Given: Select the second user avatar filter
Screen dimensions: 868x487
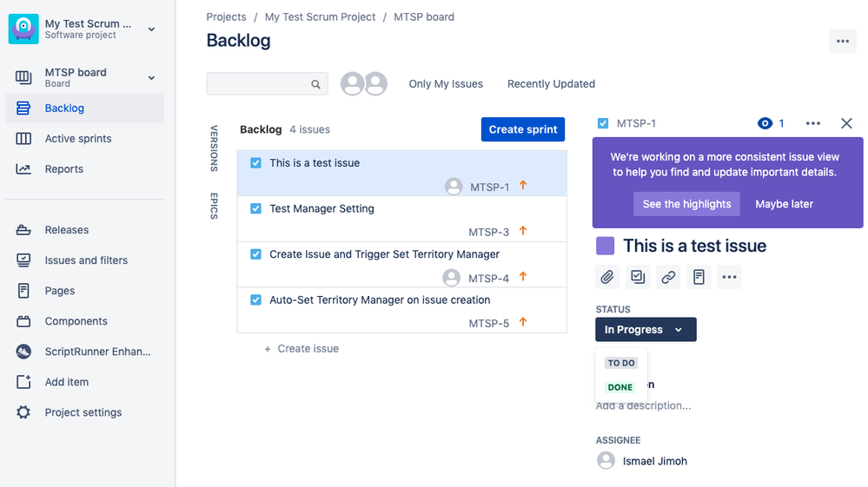Looking at the screenshot, I should [376, 84].
